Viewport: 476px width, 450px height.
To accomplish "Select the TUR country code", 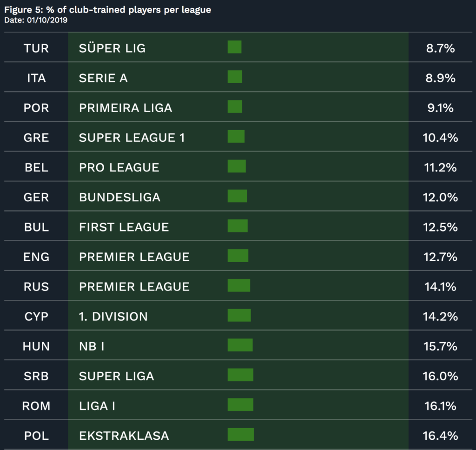I will tap(36, 48).
